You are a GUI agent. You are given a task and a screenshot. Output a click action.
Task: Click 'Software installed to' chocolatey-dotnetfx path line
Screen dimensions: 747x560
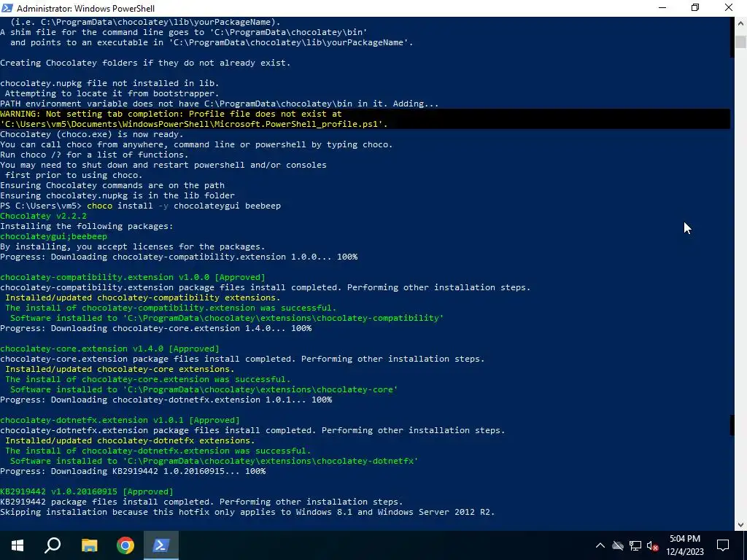[x=214, y=461]
